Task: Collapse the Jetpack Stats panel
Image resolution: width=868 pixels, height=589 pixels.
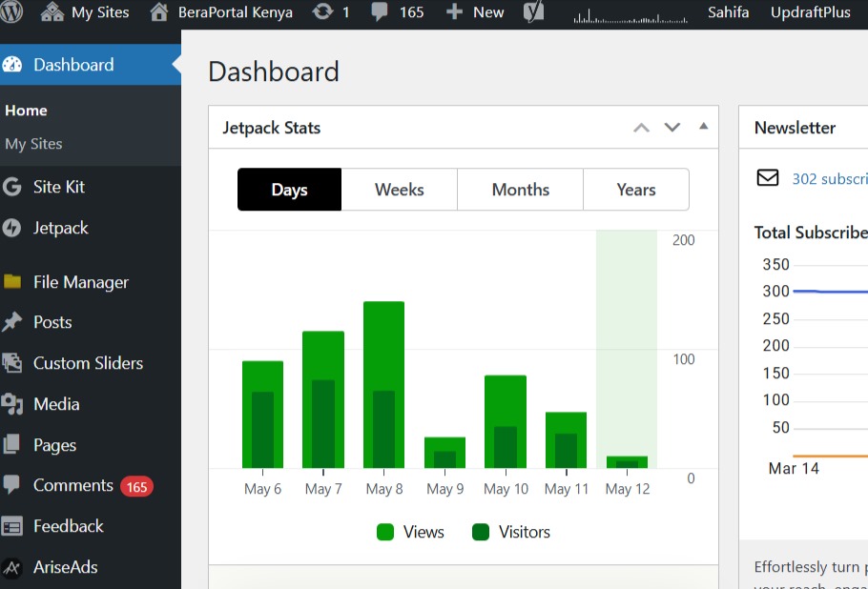Action: [x=703, y=126]
